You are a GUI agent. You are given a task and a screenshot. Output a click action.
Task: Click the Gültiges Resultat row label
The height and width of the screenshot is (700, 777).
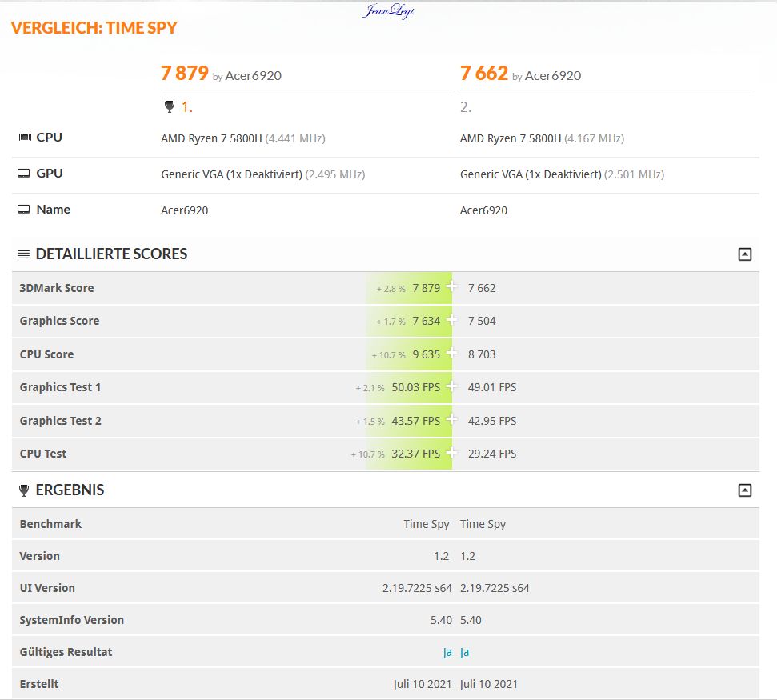pyautogui.click(x=66, y=652)
